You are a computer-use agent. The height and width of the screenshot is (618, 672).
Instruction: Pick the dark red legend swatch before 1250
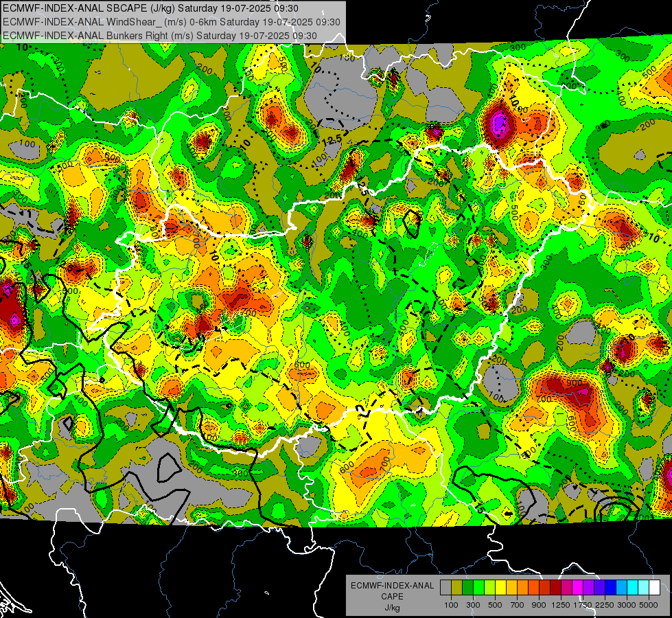[556, 588]
